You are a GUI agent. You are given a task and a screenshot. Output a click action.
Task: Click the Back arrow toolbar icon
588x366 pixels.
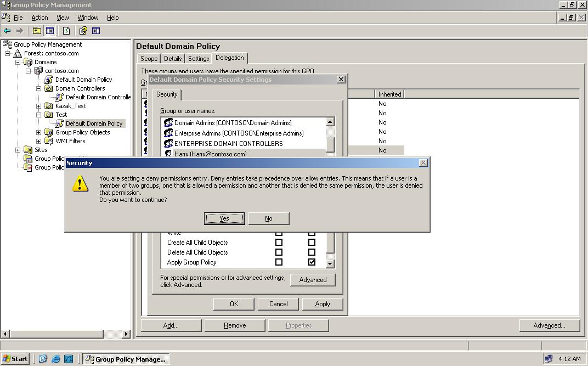pos(7,31)
